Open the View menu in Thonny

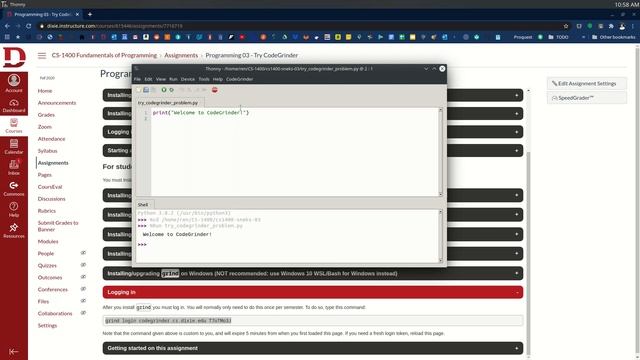pyautogui.click(x=161, y=79)
